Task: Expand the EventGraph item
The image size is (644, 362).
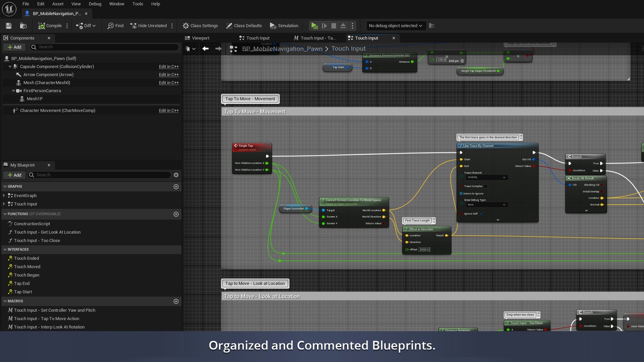Action: coord(5,196)
